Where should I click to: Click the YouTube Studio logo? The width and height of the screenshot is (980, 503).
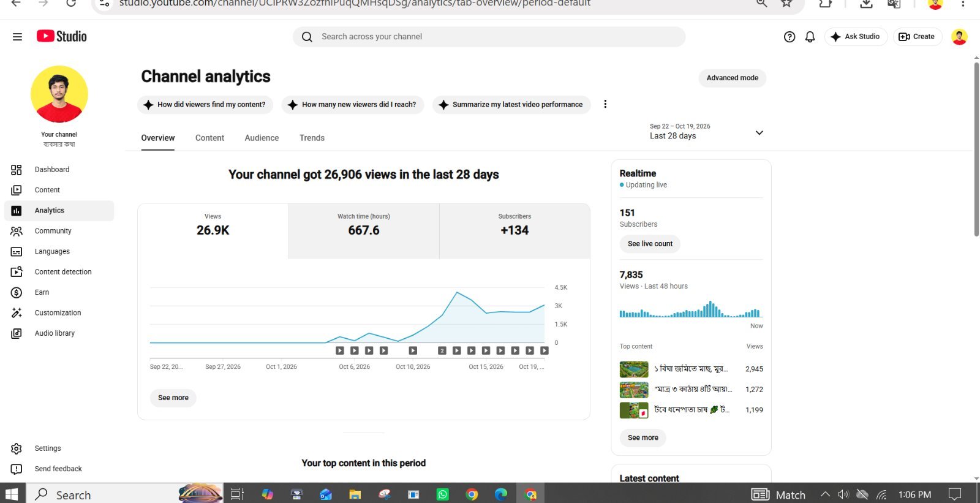tap(61, 36)
